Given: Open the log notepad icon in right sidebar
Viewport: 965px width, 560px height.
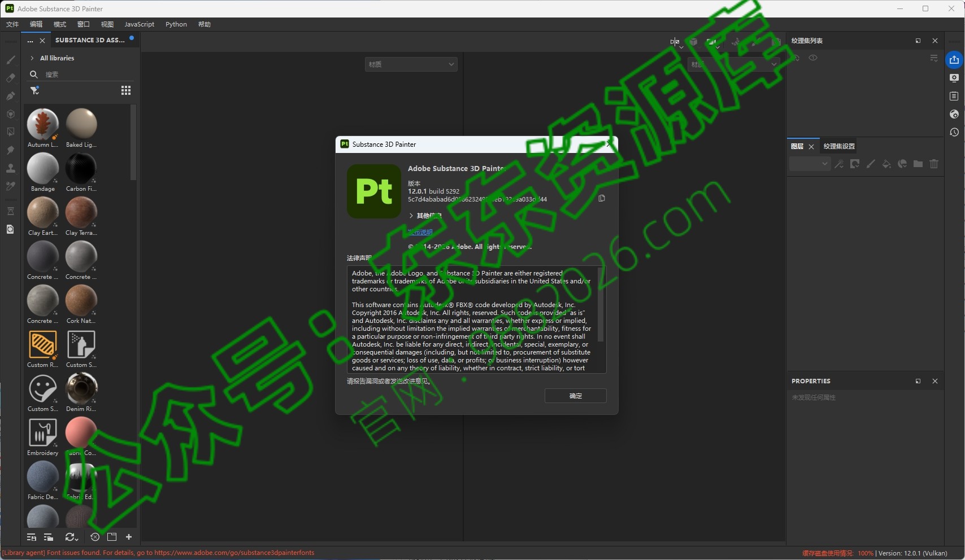Looking at the screenshot, I should point(954,96).
